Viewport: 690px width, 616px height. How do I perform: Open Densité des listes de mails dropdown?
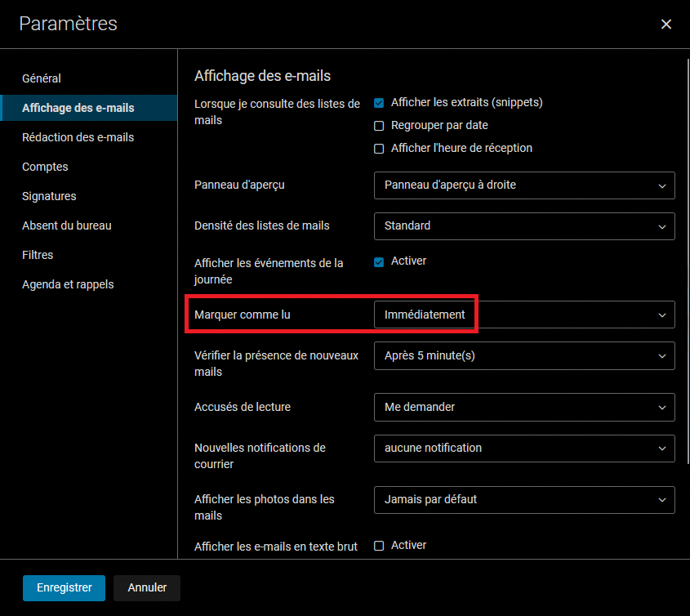point(524,225)
